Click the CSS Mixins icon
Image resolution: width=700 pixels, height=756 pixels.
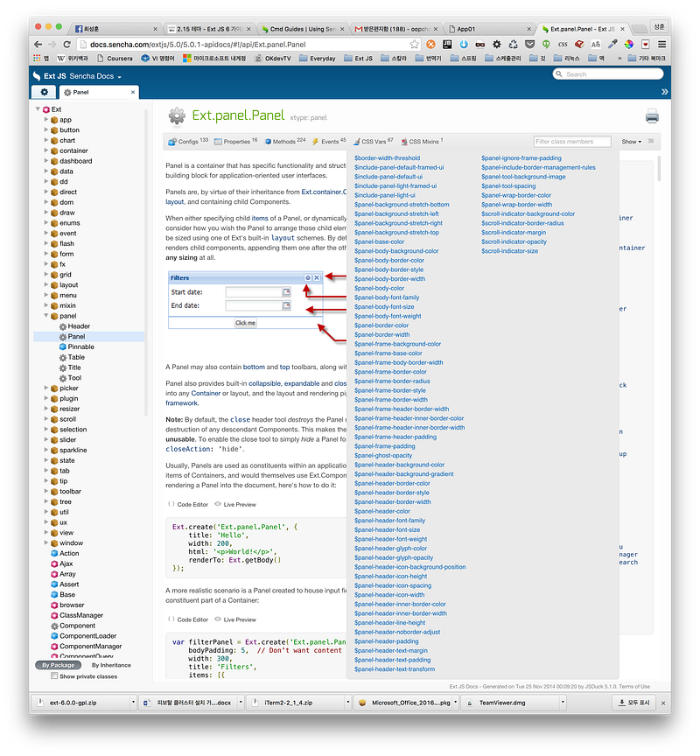tap(404, 142)
